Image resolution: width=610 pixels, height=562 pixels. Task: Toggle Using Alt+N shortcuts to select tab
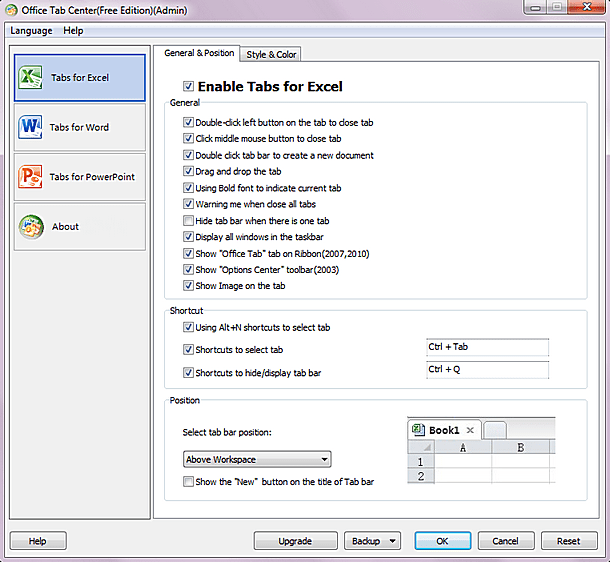(188, 327)
